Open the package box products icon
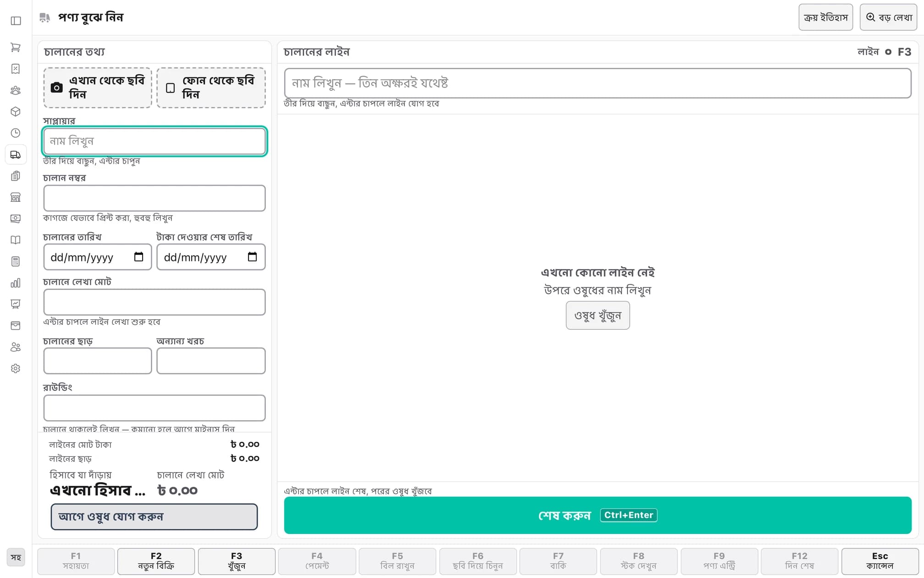This screenshot has height=578, width=924. (x=16, y=111)
